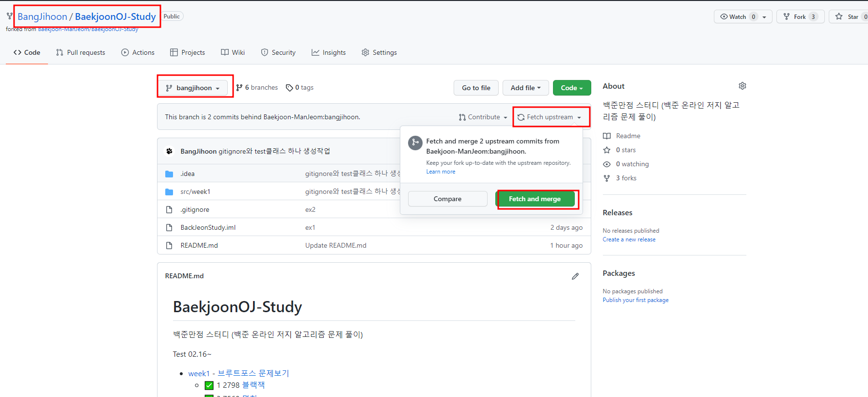Click Publish your first package link
Image resolution: width=868 pixels, height=397 pixels.
(x=635, y=300)
